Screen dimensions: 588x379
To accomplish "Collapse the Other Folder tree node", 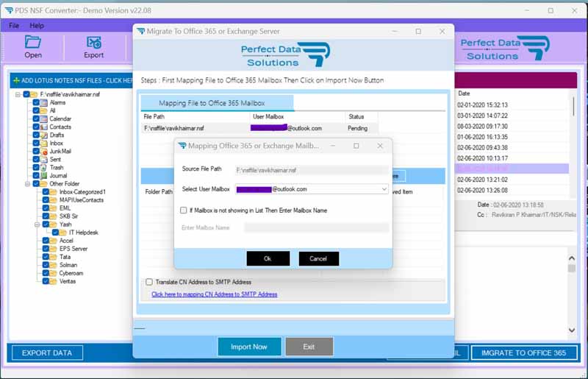I will [x=27, y=184].
